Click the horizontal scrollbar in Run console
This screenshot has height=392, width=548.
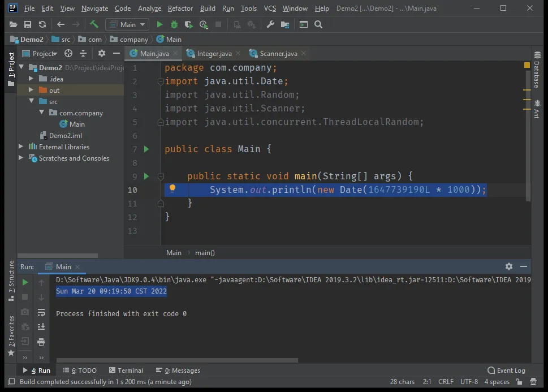coord(176,360)
